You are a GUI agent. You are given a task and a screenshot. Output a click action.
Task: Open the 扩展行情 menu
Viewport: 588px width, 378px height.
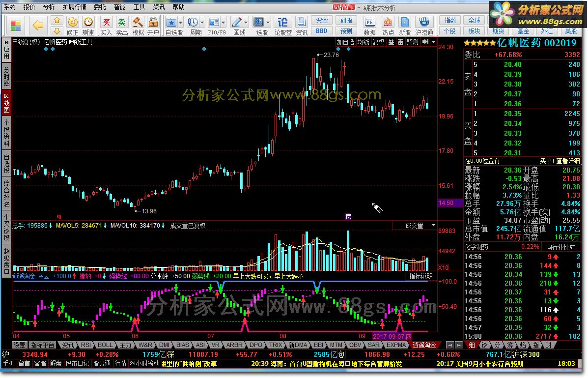tap(74, 7)
